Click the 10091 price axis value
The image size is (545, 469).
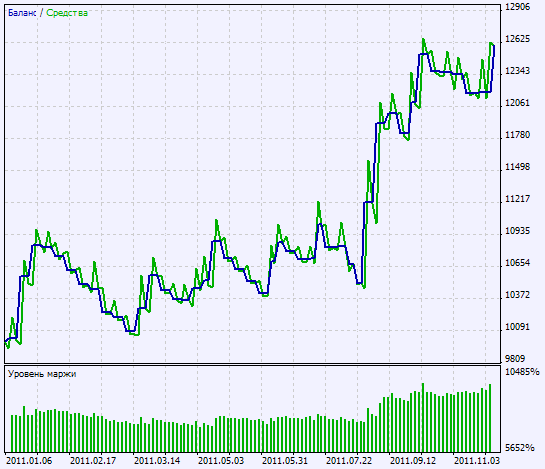[518, 327]
